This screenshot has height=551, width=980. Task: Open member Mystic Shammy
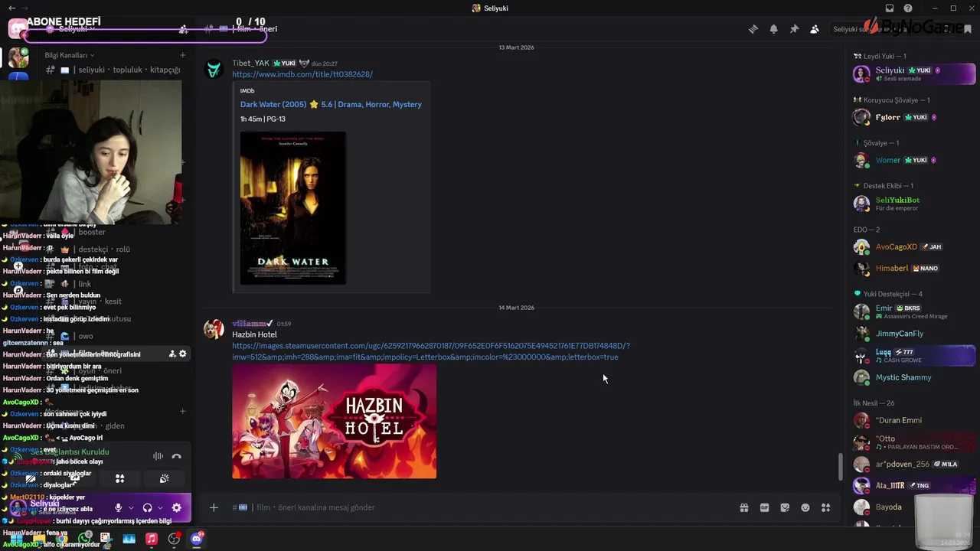(913, 377)
